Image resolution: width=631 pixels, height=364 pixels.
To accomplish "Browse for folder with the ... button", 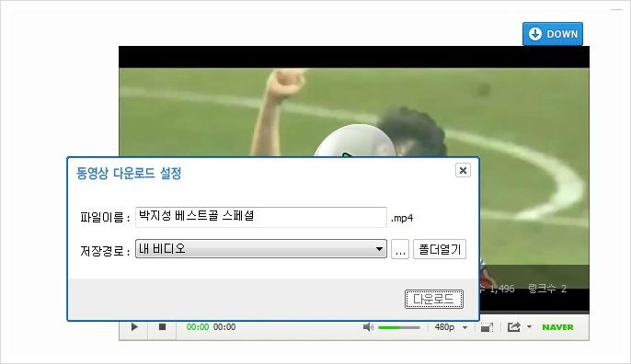I will pyautogui.click(x=400, y=249).
